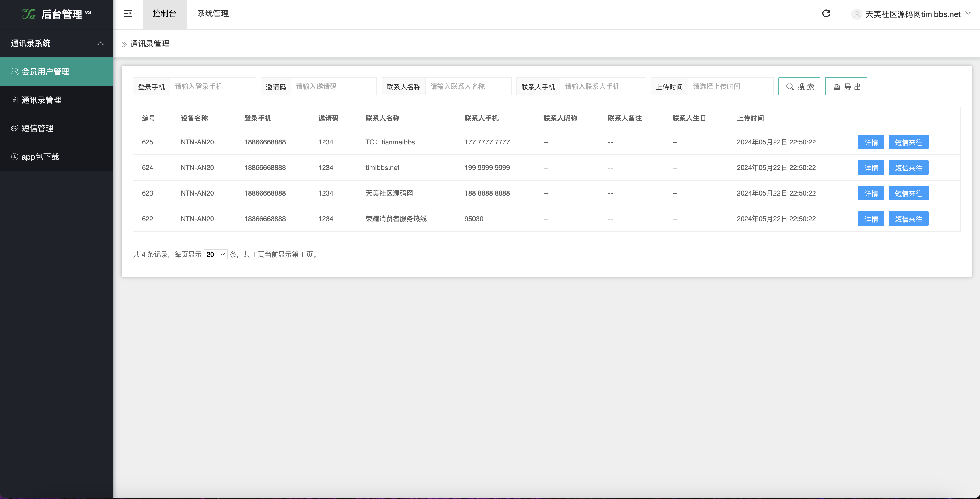This screenshot has height=499, width=980.
Task: Click 详情 for record 625
Action: (x=871, y=142)
